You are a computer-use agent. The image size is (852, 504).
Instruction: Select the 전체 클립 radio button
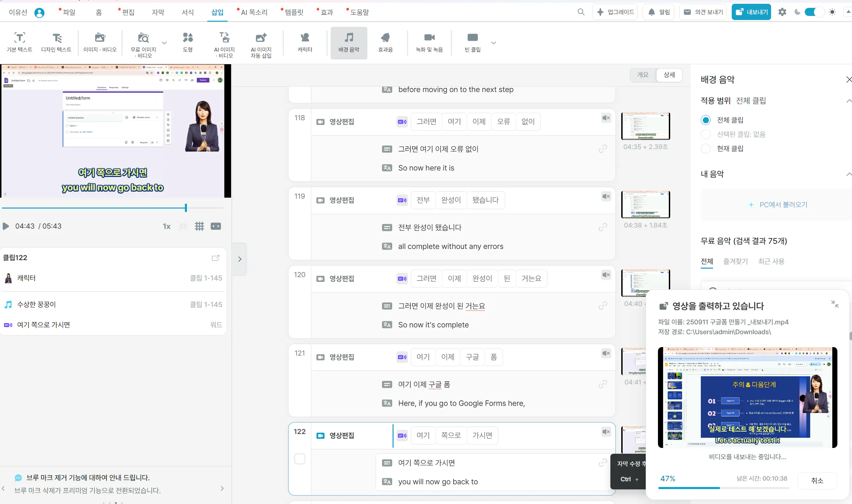pyautogui.click(x=706, y=120)
